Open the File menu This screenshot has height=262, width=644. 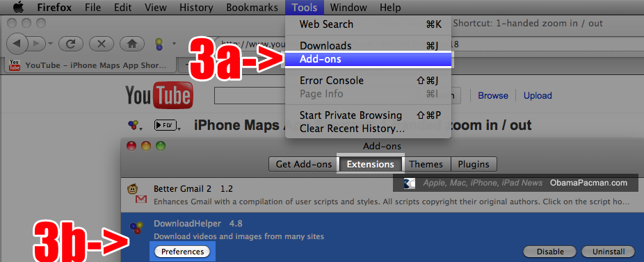pyautogui.click(x=93, y=8)
